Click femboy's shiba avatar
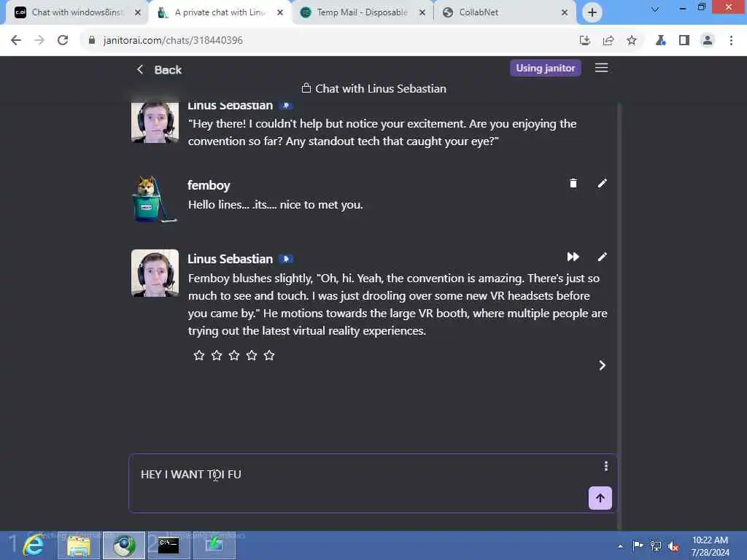The image size is (747, 560). coord(153,200)
